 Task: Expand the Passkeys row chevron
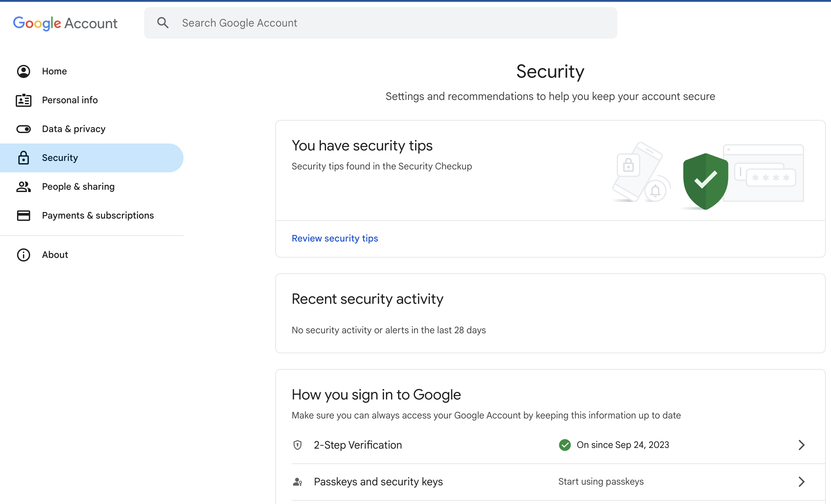(x=802, y=482)
